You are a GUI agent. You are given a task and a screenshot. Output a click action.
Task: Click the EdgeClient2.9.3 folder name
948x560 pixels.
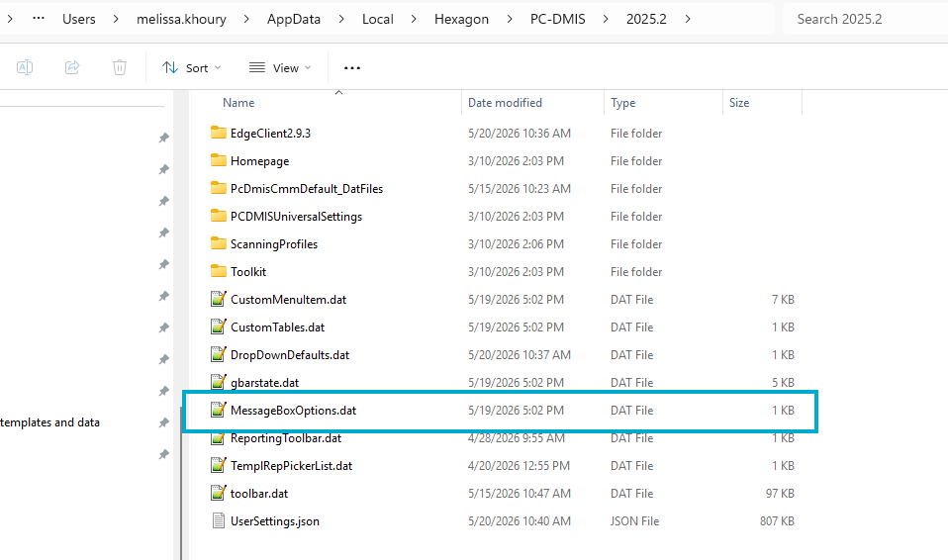coord(270,133)
